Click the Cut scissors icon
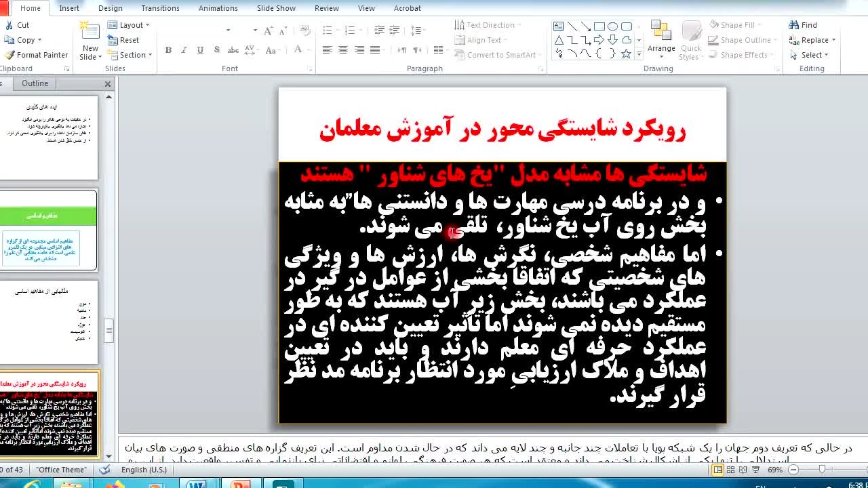This screenshot has width=868, height=488. pos(9,25)
